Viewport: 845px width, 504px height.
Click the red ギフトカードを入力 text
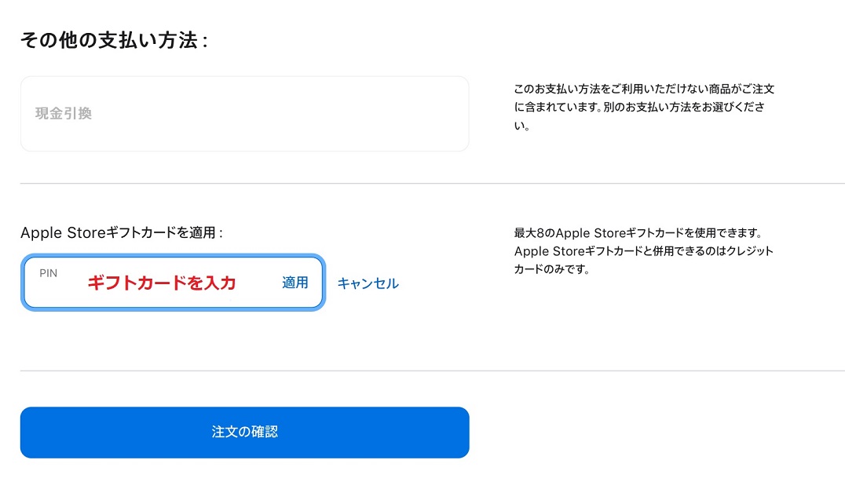tap(162, 283)
